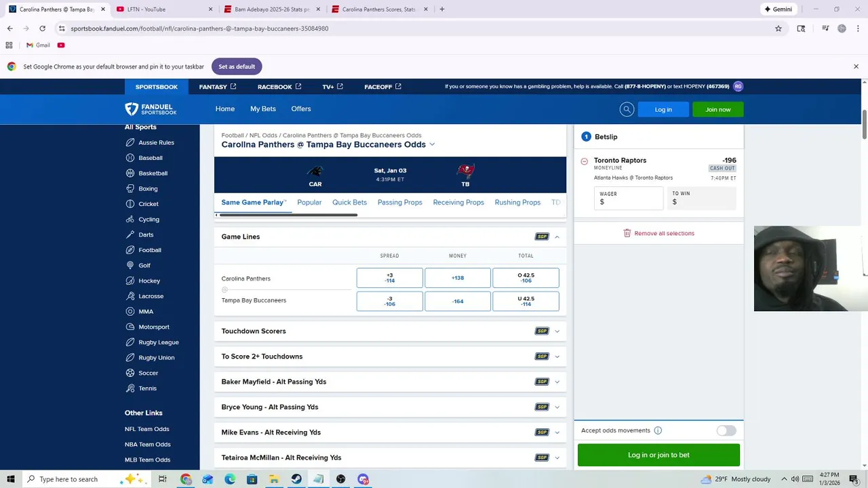
Task: Click the page vertical scrollbar
Action: [865, 125]
